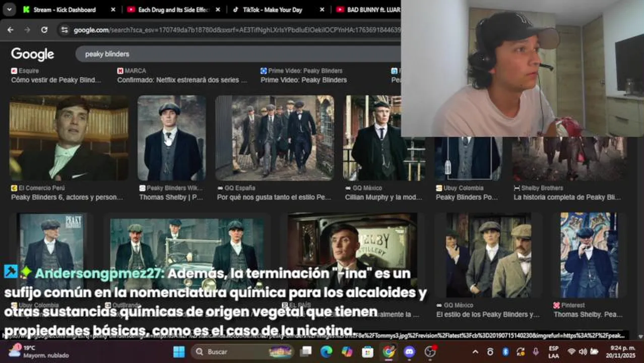The width and height of the screenshot is (644, 363).
Task: Open the Shelby distillery sign thumbnail
Action: pos(352,255)
